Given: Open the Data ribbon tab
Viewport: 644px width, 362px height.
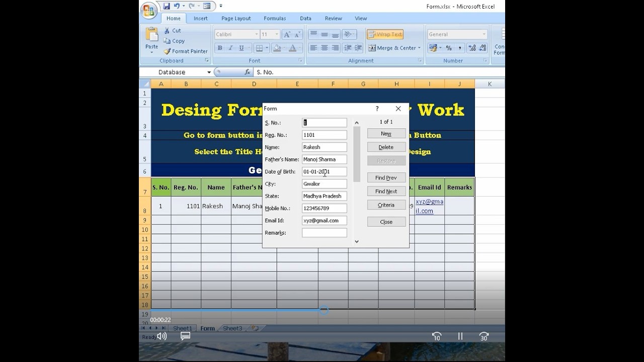Looking at the screenshot, I should (x=305, y=19).
